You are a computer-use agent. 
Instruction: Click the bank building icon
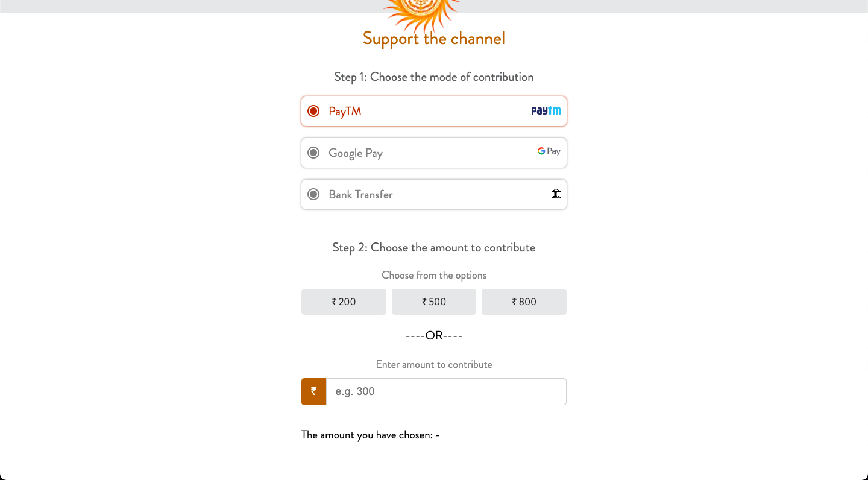point(556,194)
